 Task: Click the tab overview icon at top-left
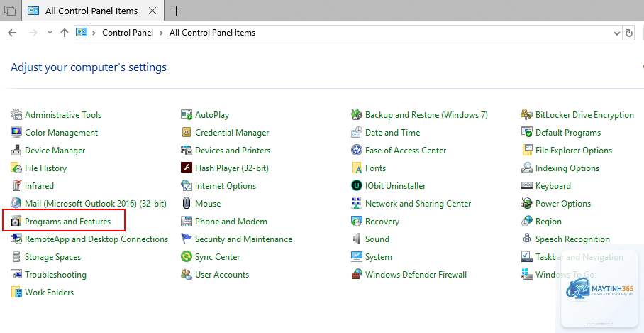[x=9, y=11]
